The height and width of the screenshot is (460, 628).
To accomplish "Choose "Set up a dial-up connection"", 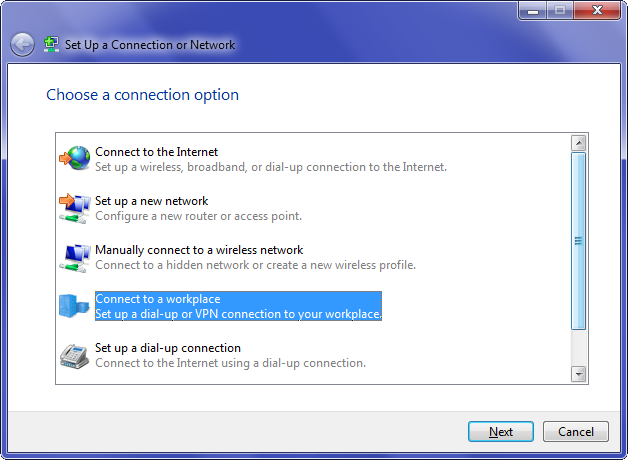I will pos(167,348).
